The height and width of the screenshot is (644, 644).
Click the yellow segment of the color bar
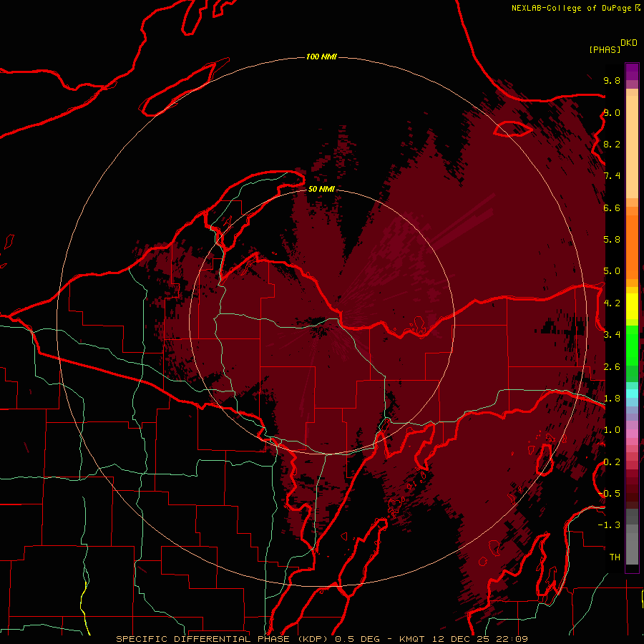point(632,306)
